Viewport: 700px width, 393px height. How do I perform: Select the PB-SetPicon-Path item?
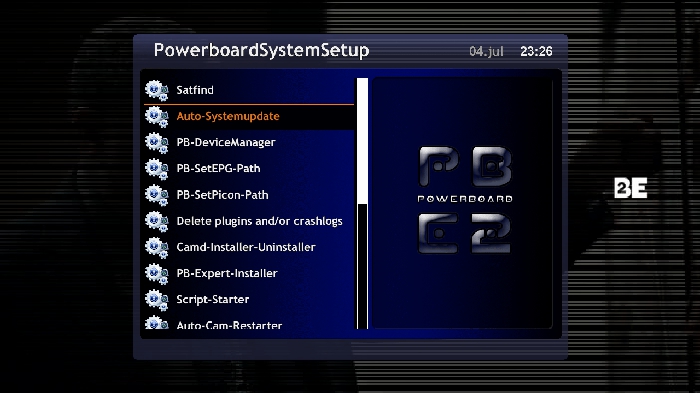pos(249,196)
